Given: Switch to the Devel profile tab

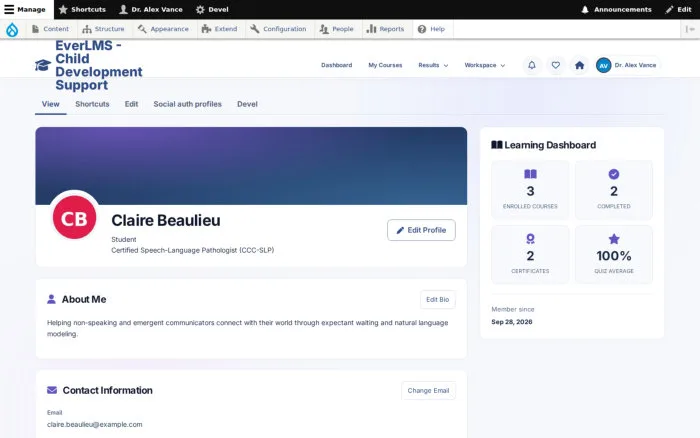Looking at the screenshot, I should click(247, 104).
